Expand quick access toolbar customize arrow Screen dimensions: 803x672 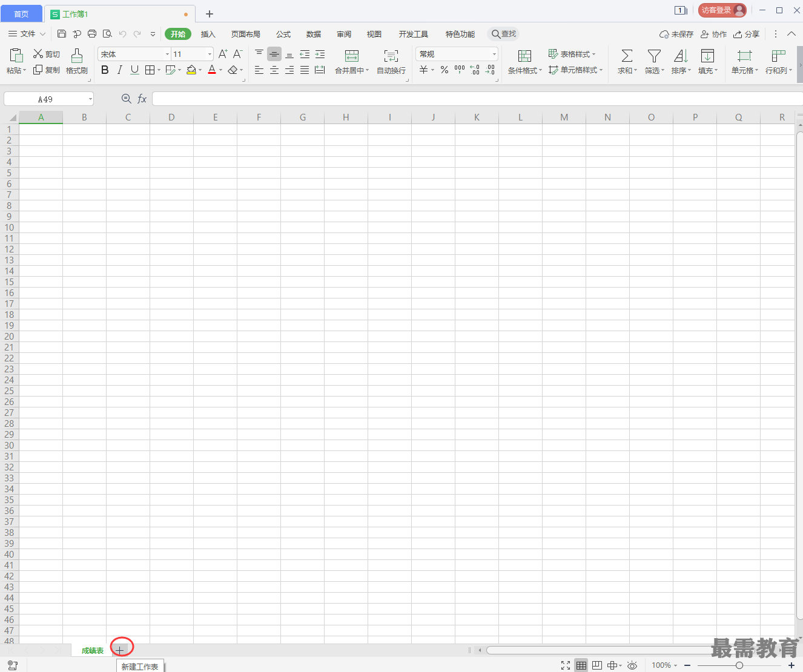(x=153, y=34)
